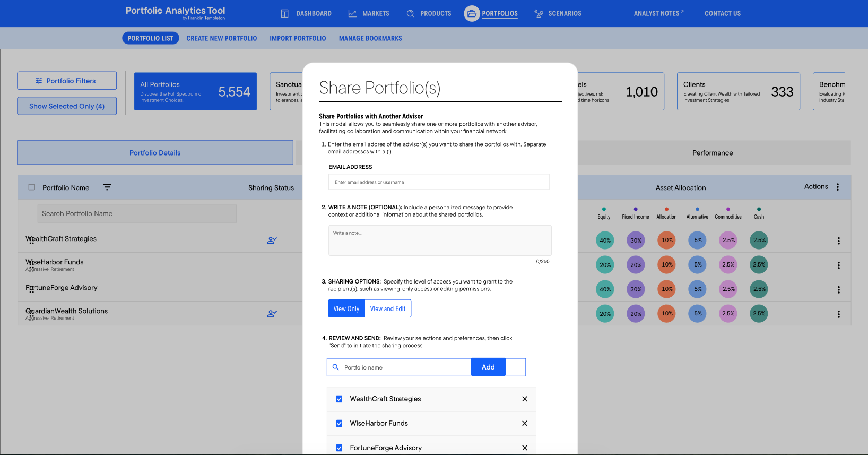The image size is (868, 455).
Task: Click shared-user icon for GuardianWealth Solutions row
Action: coord(272,313)
